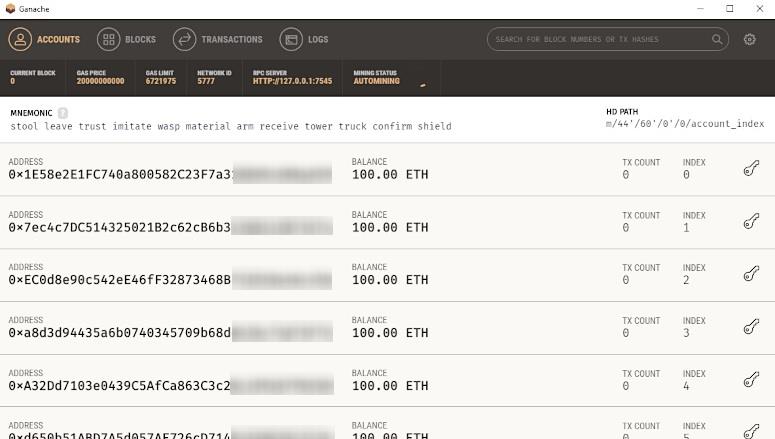775x439 pixels.
Task: Click the 100.00 ETH balance of index 0
Action: [x=390, y=175]
